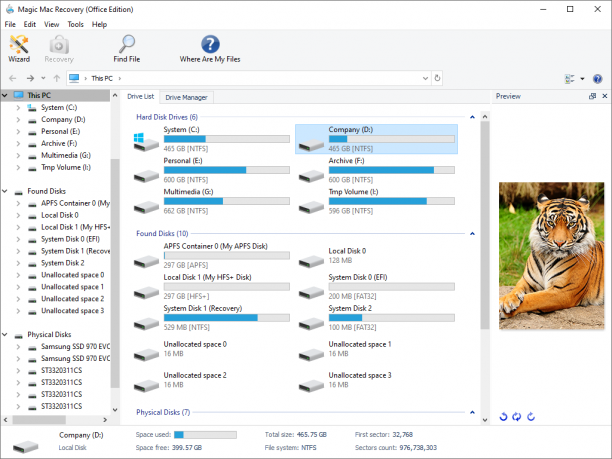Open the Help menu
The image size is (612, 459).
[99, 24]
